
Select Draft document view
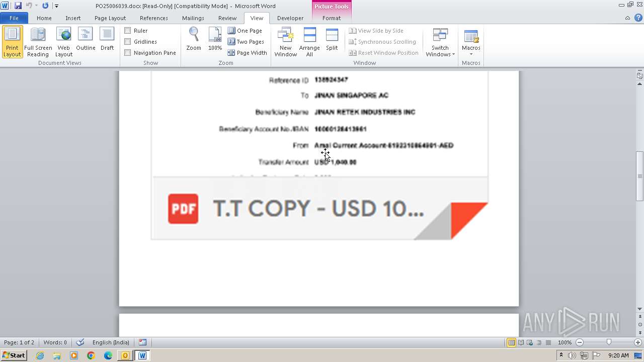click(107, 39)
